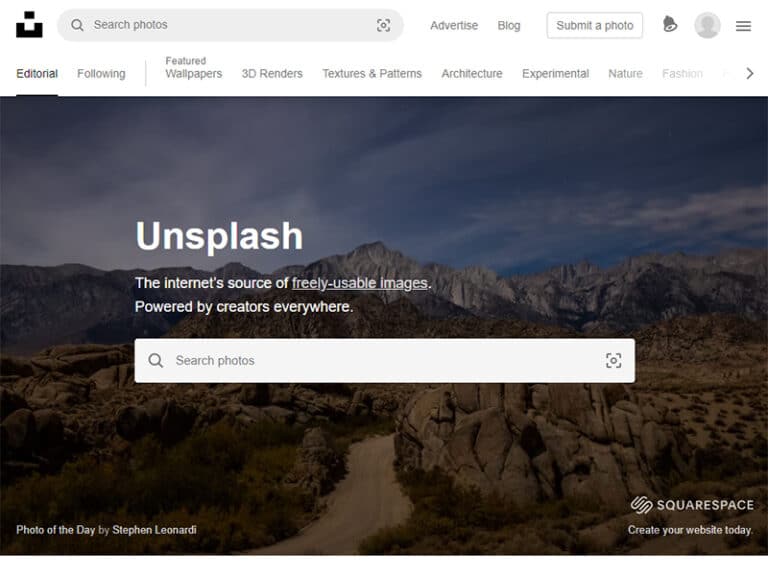The width and height of the screenshot is (768, 576).
Task: Open Stephen Leonardi's profile link
Action: pos(154,529)
